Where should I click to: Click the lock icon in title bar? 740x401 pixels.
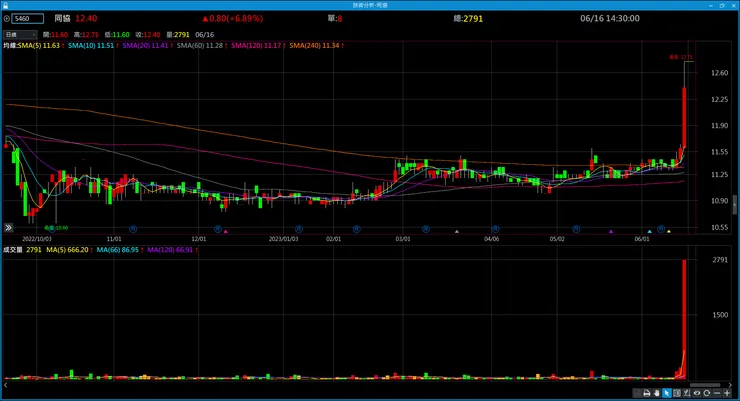click(x=5, y=5)
